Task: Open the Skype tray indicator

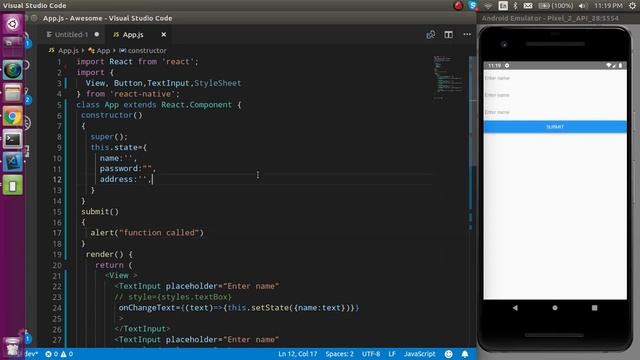Action: tap(473, 6)
